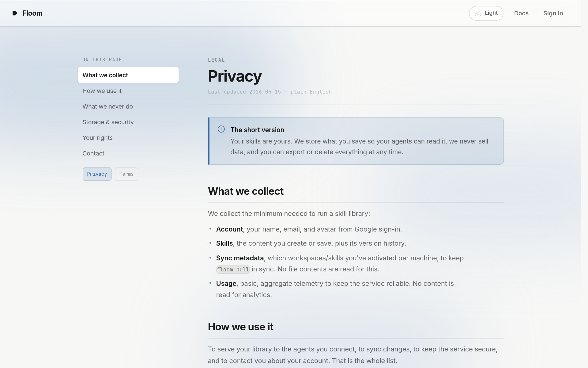The width and height of the screenshot is (588, 368).
Task: Jump to the Contact section
Action: (x=93, y=153)
